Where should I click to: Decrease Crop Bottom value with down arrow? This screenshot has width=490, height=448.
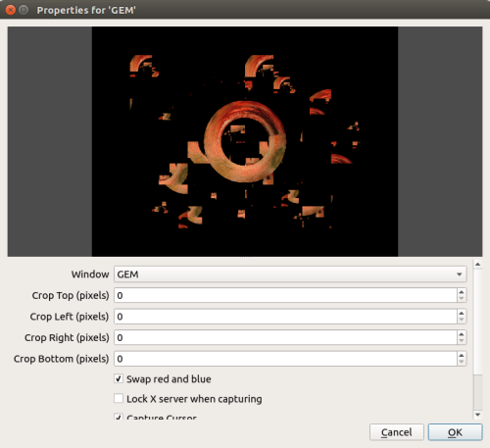point(462,362)
